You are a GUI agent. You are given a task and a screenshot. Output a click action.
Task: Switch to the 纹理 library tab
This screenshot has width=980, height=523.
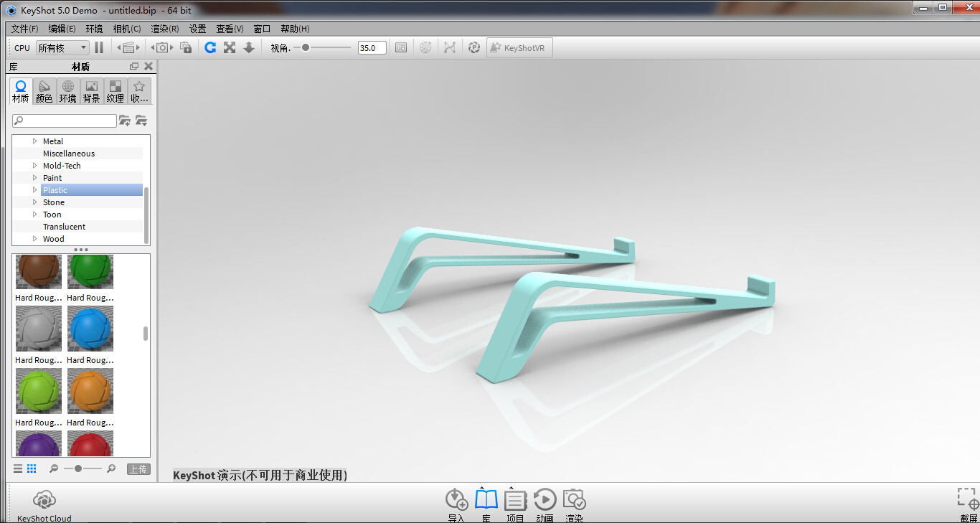point(115,92)
